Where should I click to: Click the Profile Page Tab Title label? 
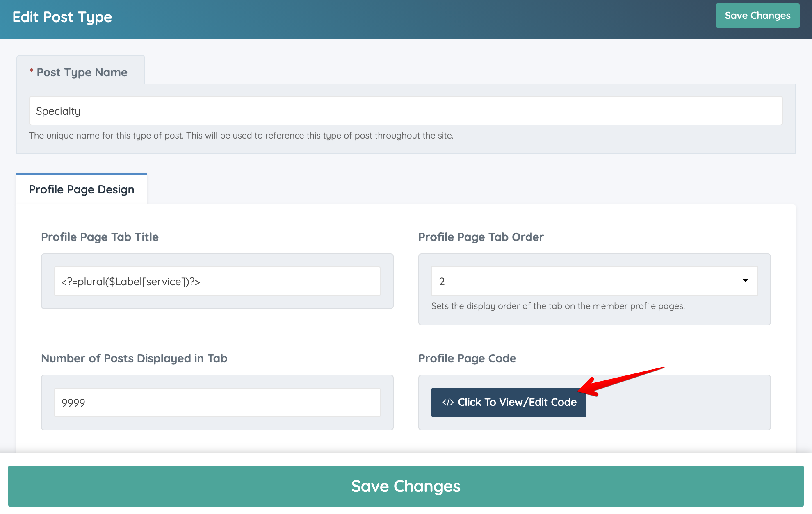tap(100, 237)
